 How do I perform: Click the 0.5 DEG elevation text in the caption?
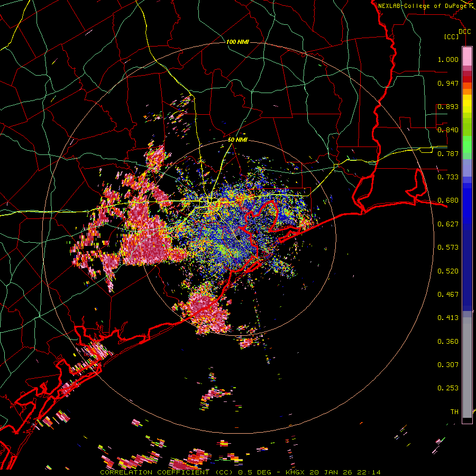[254, 472]
